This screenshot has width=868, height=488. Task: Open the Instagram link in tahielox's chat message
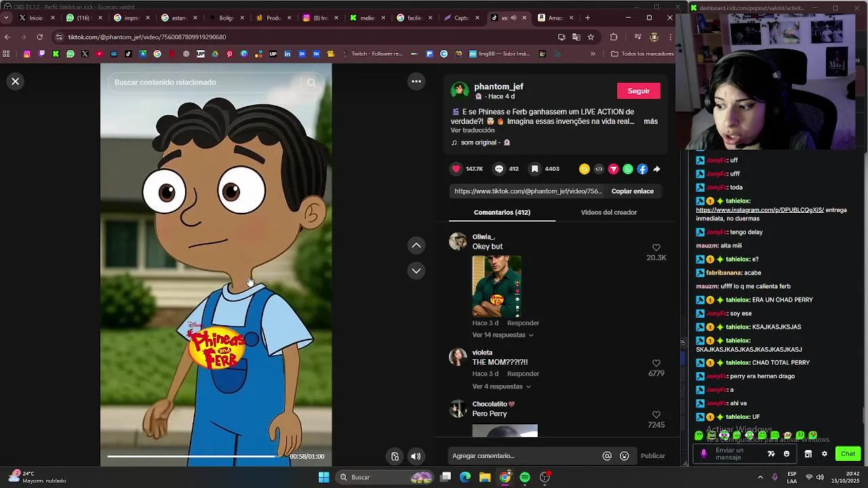click(759, 210)
